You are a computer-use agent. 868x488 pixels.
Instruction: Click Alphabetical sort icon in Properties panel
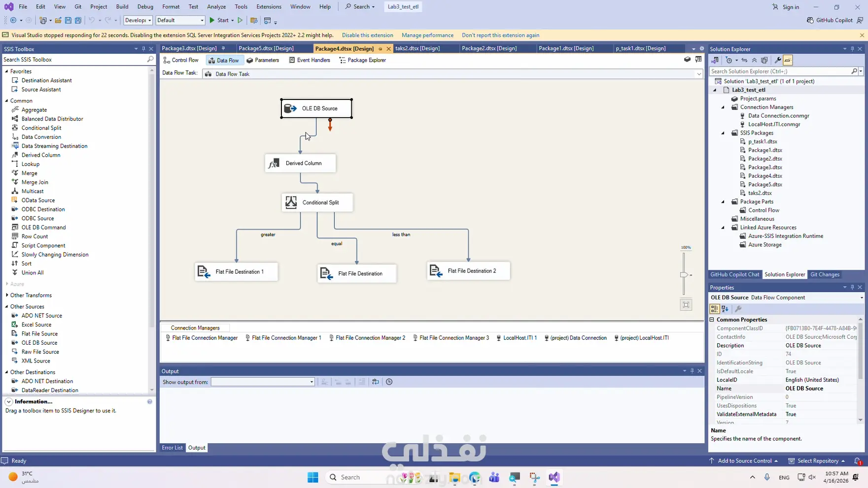point(725,309)
